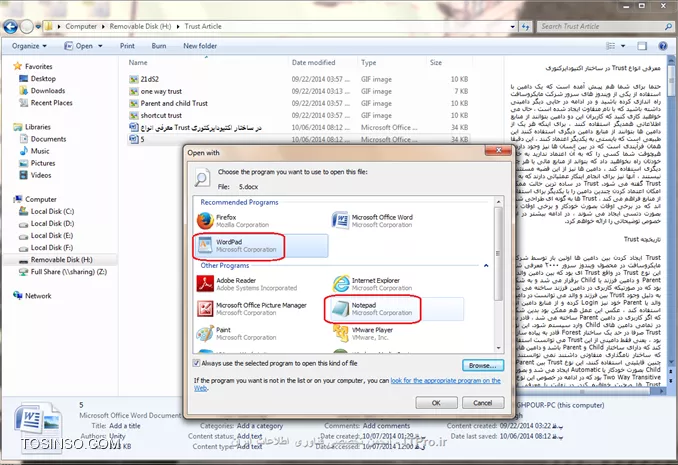This screenshot has width=678, height=465.
Task: Collapse the Other Programs group chevron
Action: click(x=486, y=266)
